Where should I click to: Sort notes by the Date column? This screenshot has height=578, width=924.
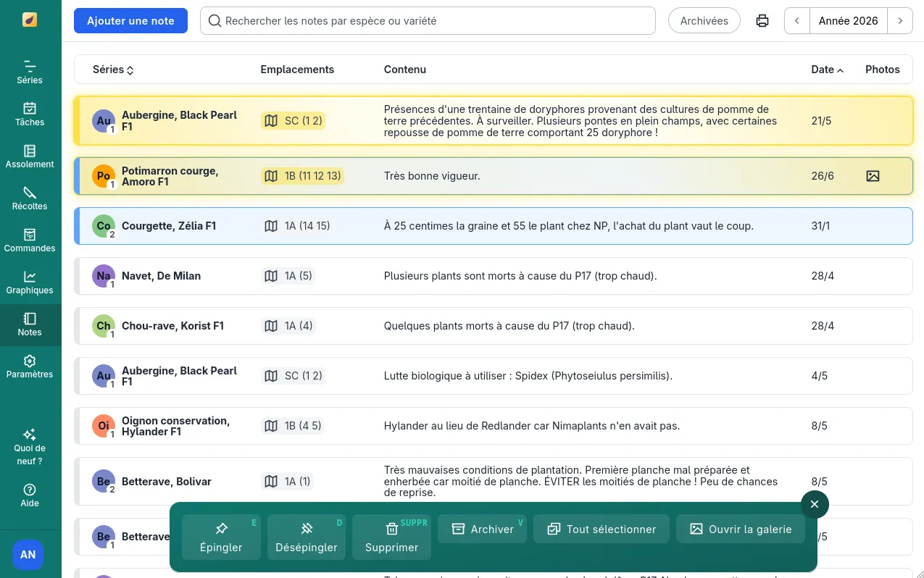click(x=827, y=70)
